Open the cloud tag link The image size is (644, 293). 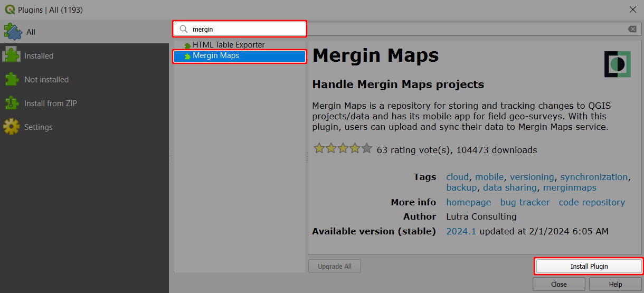pyautogui.click(x=458, y=177)
